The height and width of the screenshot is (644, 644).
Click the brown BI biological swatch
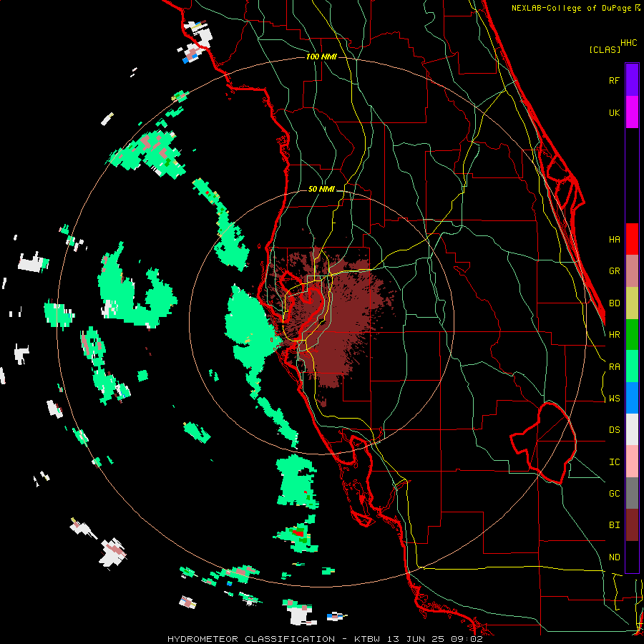[632, 525]
